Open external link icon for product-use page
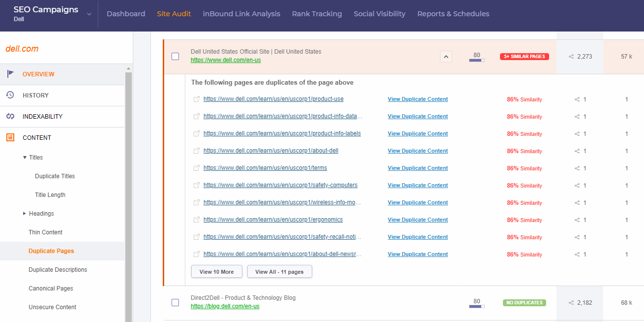Image resolution: width=644 pixels, height=322 pixels. [197, 99]
